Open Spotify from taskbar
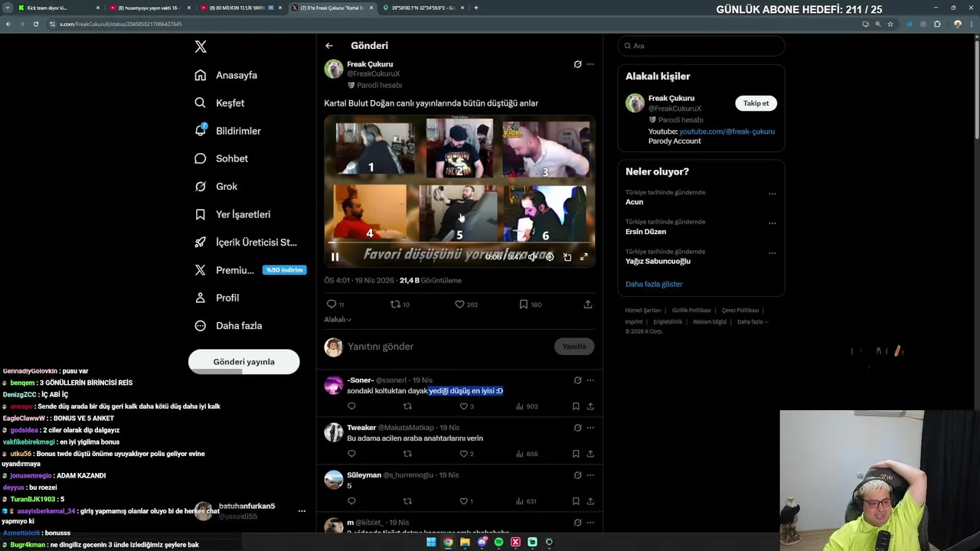 (x=498, y=542)
